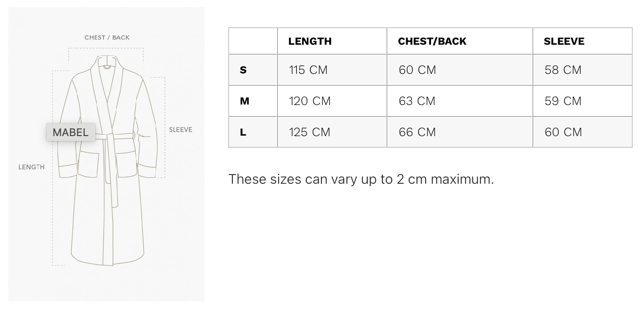Click the 59 CM sleeve cell

(563, 101)
